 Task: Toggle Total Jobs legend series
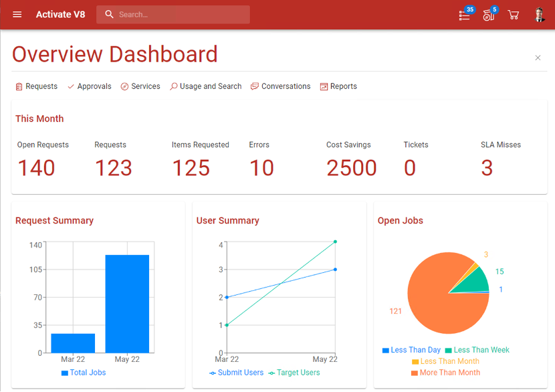[x=84, y=373]
